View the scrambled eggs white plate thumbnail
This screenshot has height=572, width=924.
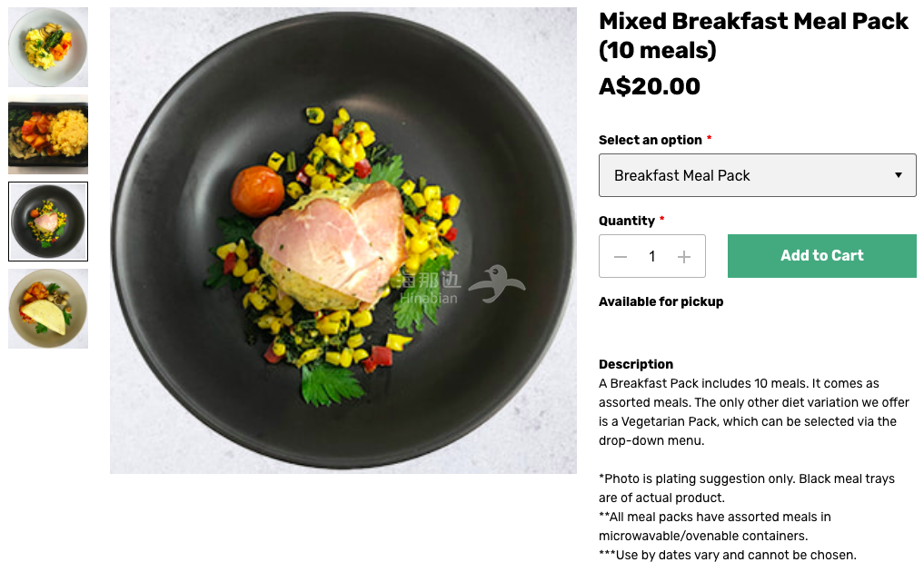[x=48, y=47]
